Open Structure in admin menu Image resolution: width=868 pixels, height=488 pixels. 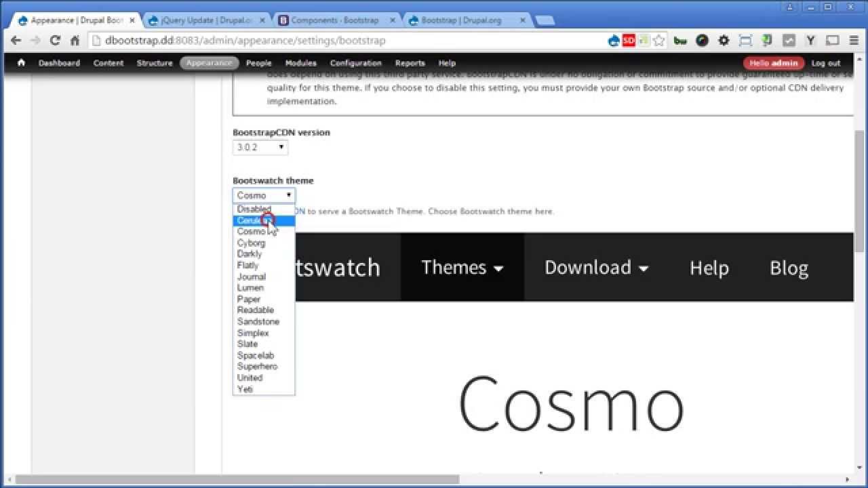(155, 63)
